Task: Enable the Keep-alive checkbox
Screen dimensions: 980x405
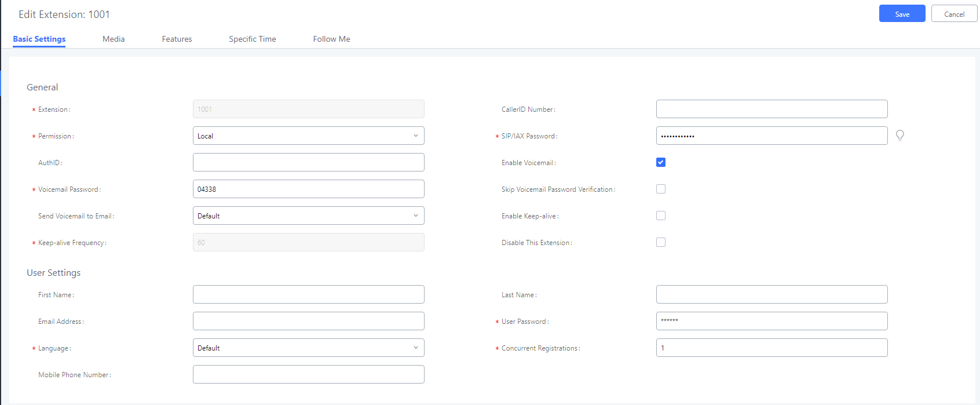Action: tap(661, 216)
